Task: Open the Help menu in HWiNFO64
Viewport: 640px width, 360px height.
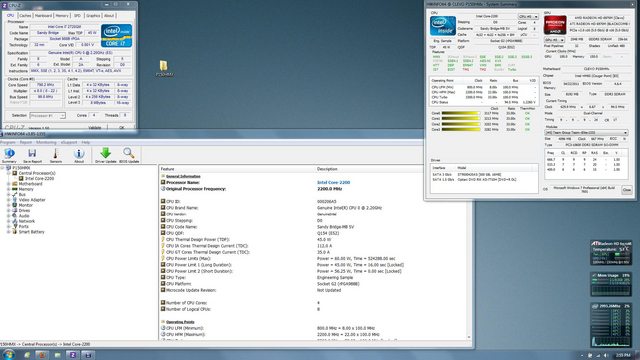Action: [85, 142]
